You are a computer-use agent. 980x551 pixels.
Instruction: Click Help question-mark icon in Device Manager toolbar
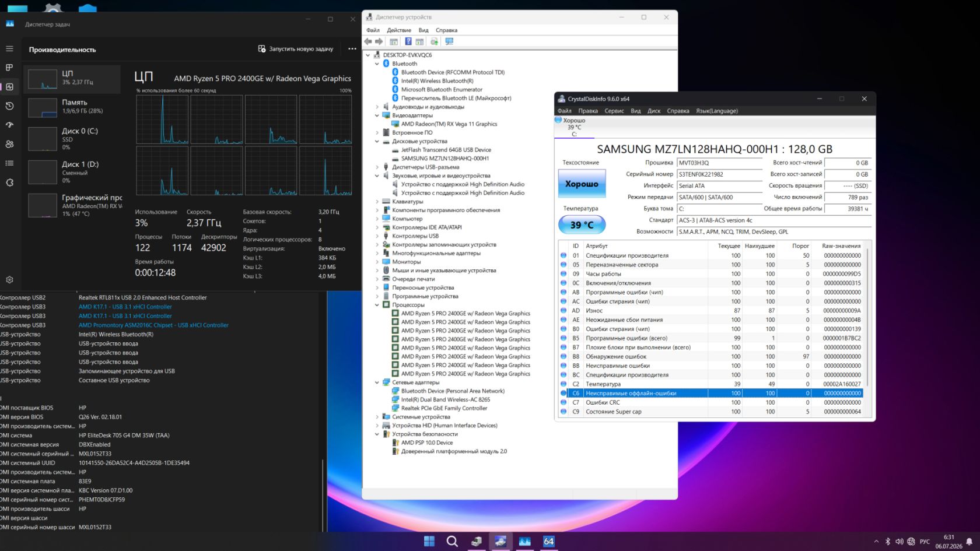pyautogui.click(x=408, y=41)
